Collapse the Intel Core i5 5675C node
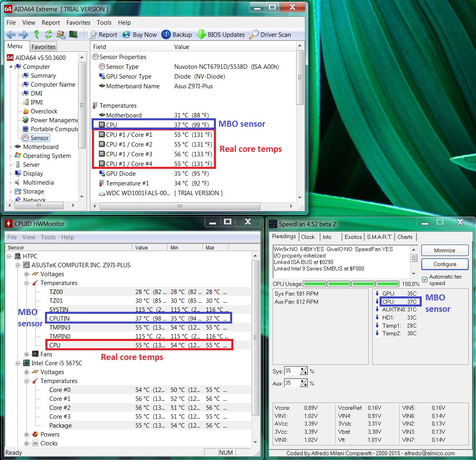 17,363
